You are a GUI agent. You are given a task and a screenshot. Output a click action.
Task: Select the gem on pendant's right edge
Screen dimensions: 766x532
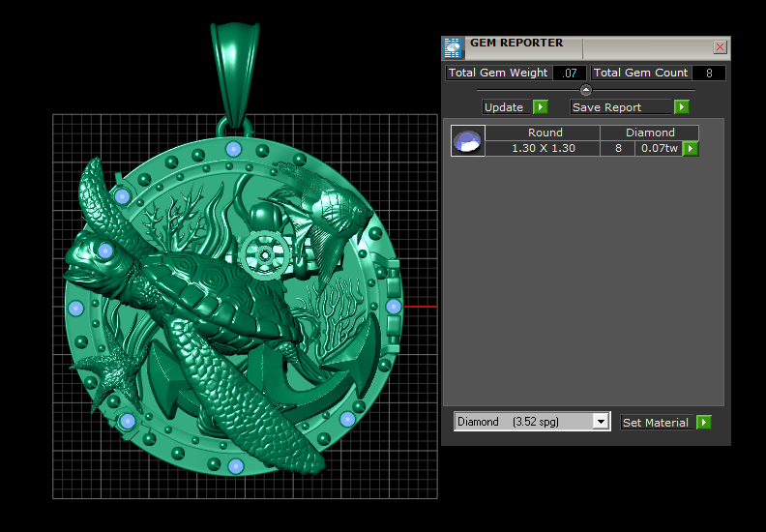click(394, 307)
